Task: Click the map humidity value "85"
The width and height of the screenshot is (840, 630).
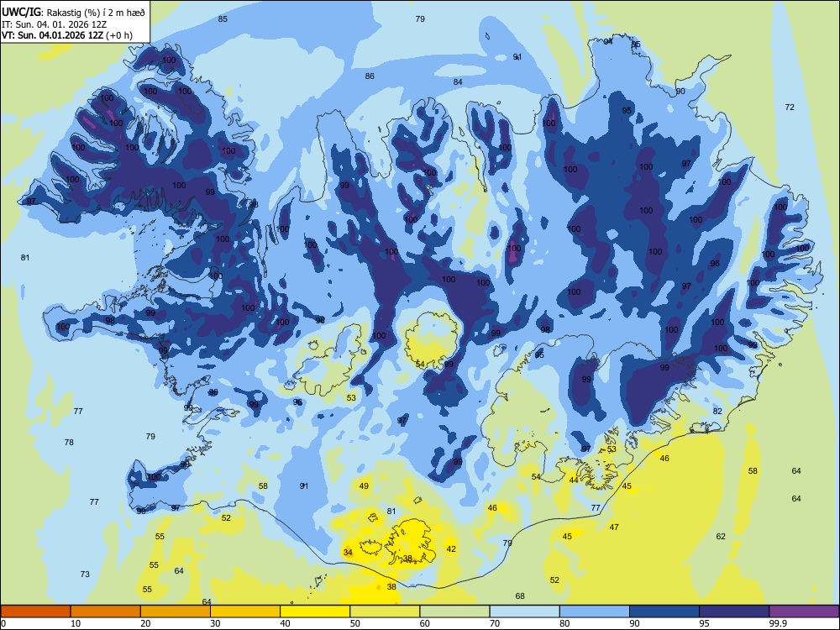Action: click(x=223, y=18)
